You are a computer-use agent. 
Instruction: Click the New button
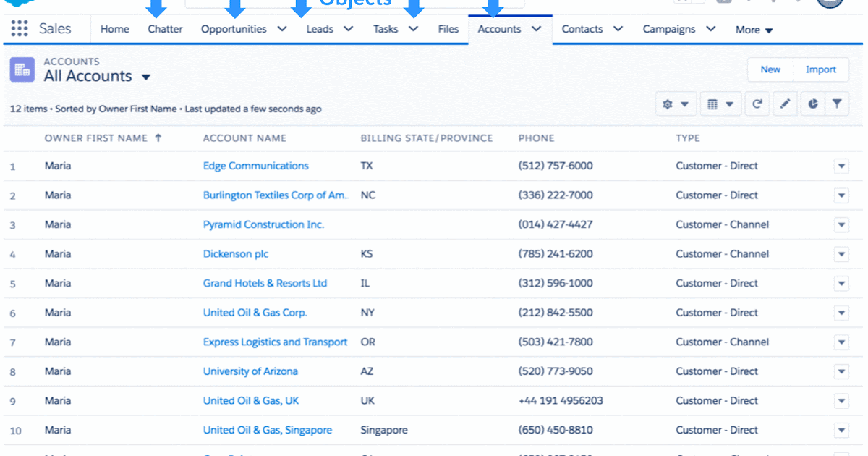(770, 69)
